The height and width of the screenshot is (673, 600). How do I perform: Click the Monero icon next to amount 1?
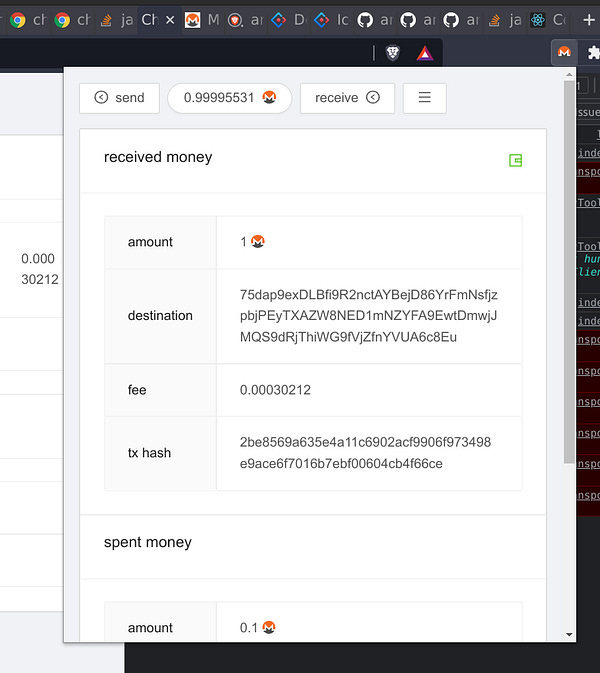click(258, 242)
